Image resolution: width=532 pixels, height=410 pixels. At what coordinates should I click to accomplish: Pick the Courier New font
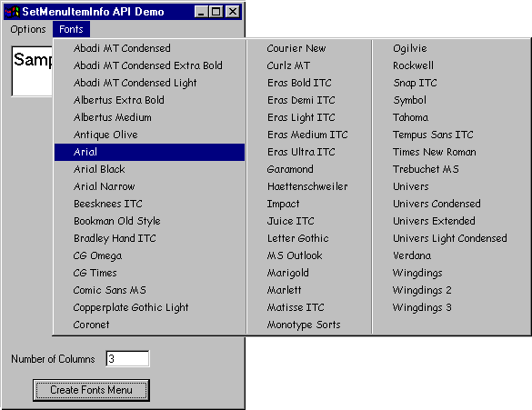[x=309, y=48]
